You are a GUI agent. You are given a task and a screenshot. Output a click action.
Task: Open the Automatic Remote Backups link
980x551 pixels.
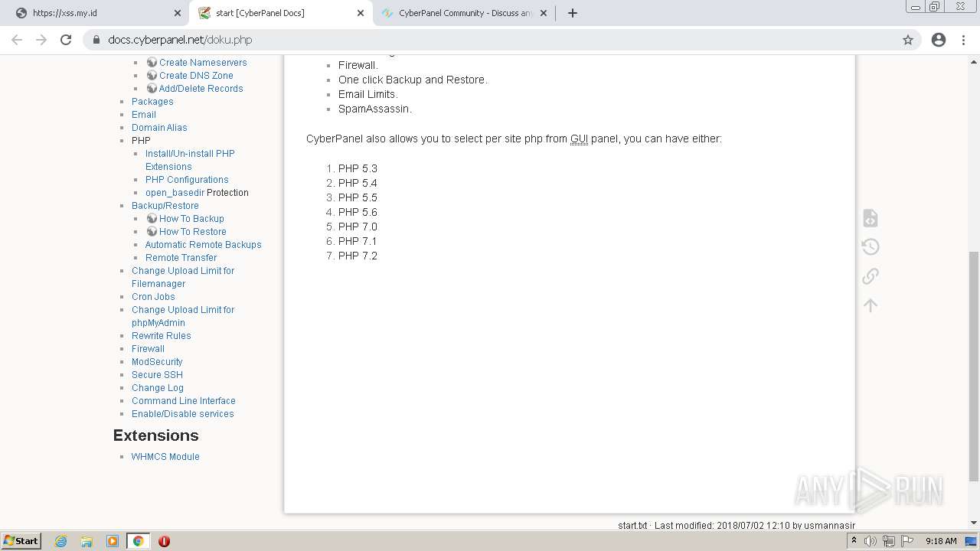[204, 244]
